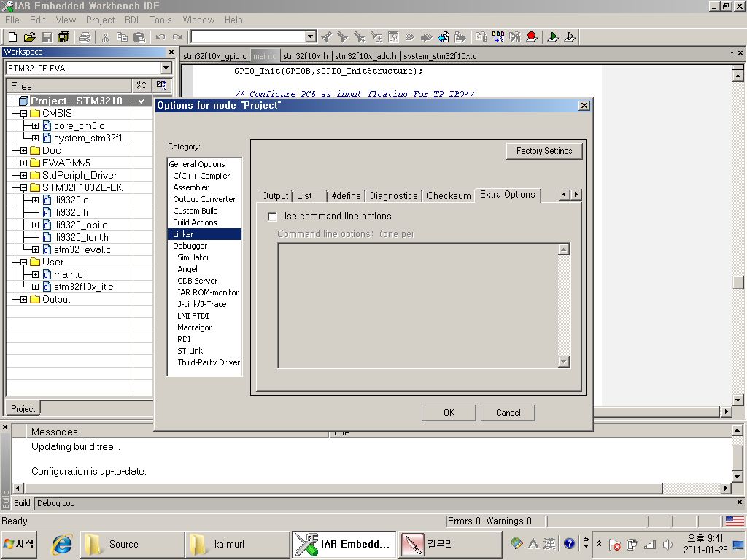Expand the main.c tree node
Viewport: 747px width, 560px height.
(35, 274)
